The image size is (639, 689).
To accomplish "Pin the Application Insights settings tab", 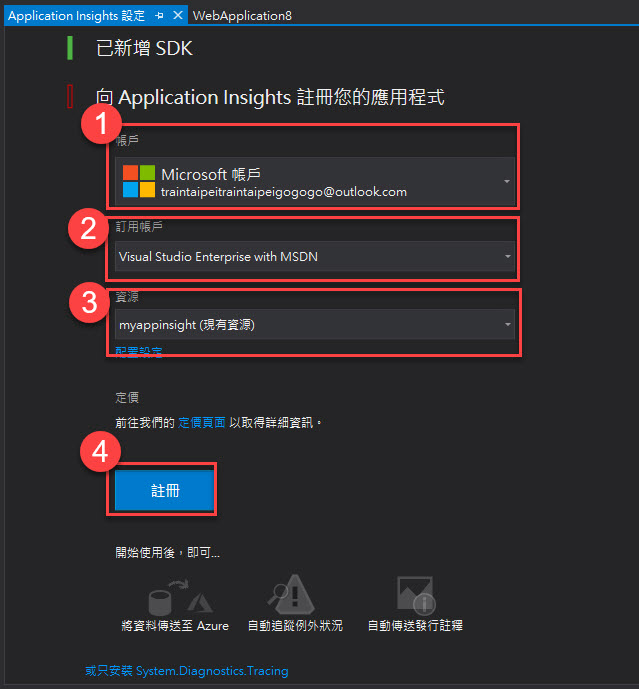I will tap(159, 16).
